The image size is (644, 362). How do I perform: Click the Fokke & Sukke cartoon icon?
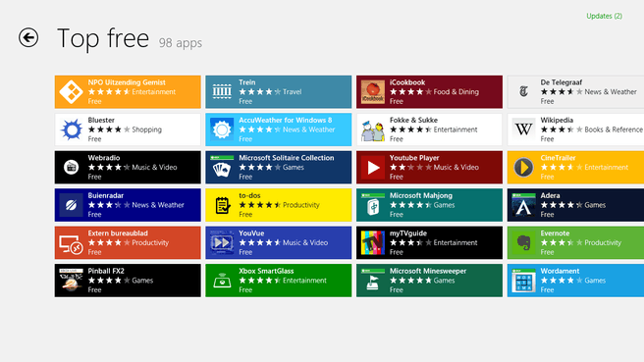(372, 129)
